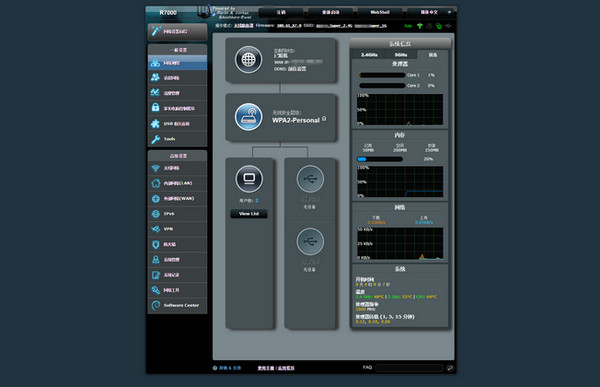600x387 pixels.
Task: Click the Core 1 CPU usage bar
Action: click(382, 75)
